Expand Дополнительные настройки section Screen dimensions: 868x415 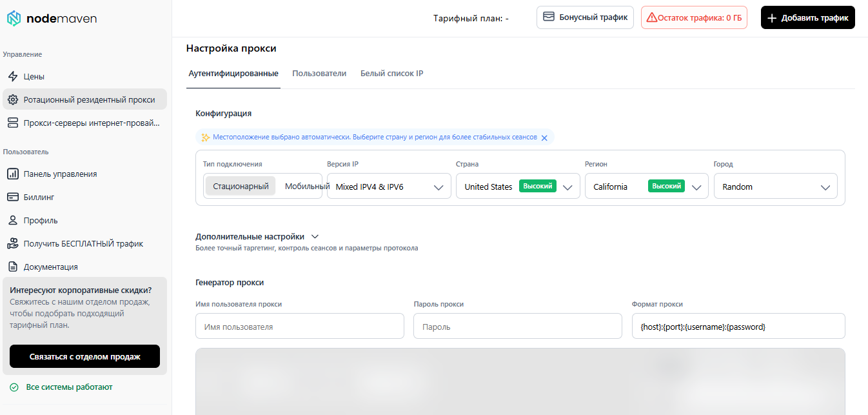coord(257,237)
